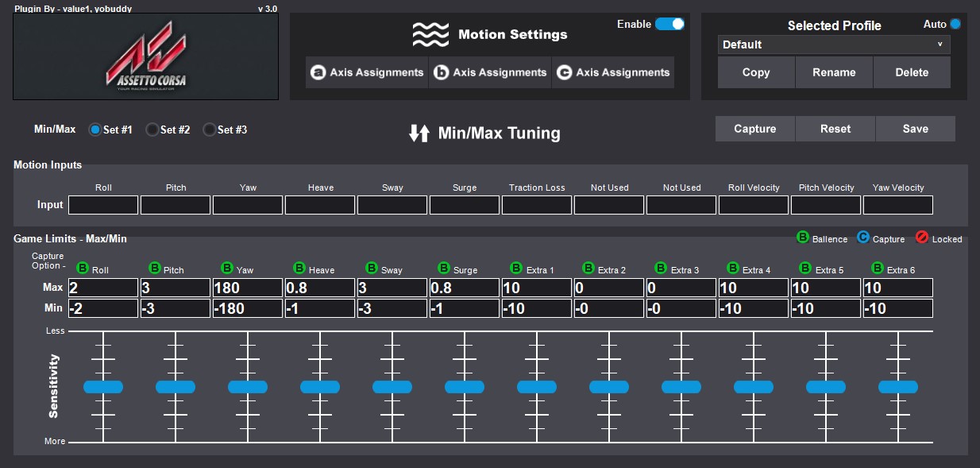Click the Capture button for min/max
This screenshot has height=468, width=980.
pyautogui.click(x=755, y=129)
